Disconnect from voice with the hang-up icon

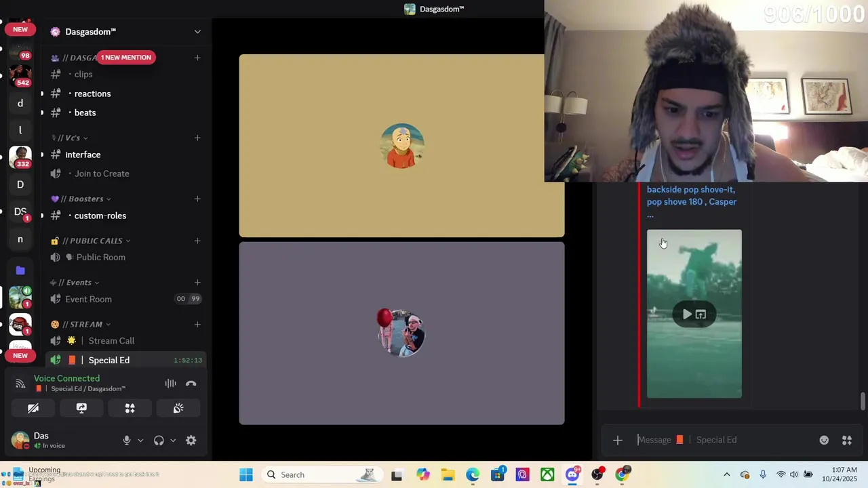point(191,384)
